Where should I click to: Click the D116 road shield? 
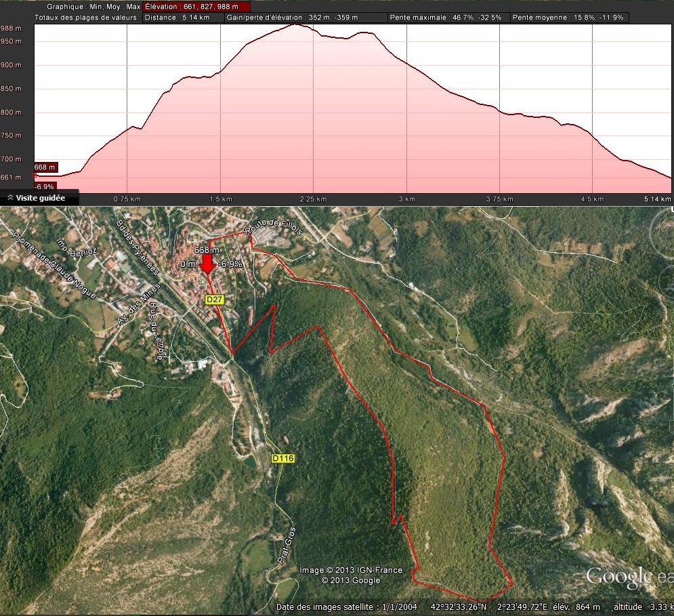pyautogui.click(x=282, y=459)
